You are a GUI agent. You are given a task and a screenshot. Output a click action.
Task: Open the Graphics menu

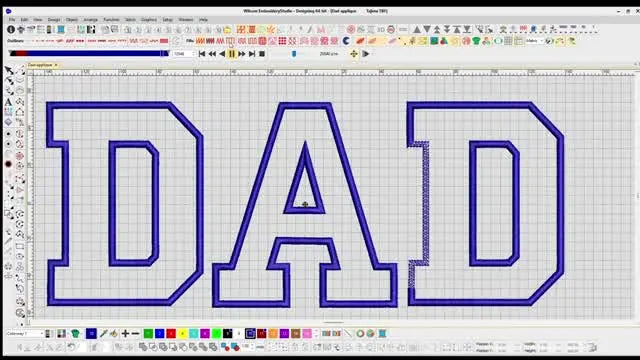point(149,20)
